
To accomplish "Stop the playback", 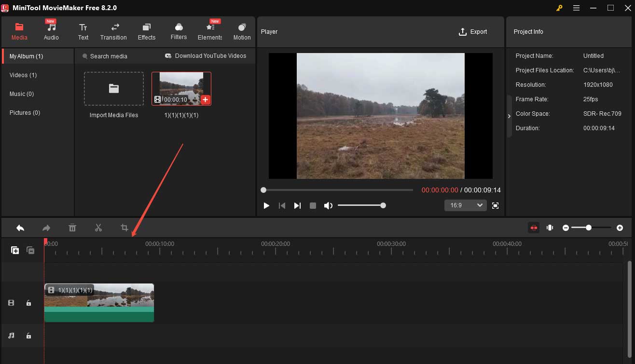I will [x=313, y=205].
